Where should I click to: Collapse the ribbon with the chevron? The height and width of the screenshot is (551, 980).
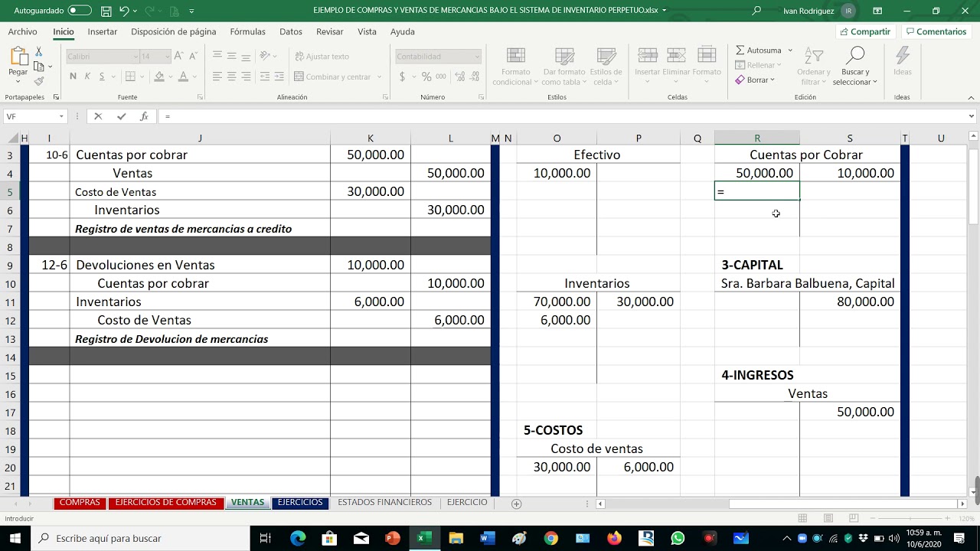click(x=972, y=97)
